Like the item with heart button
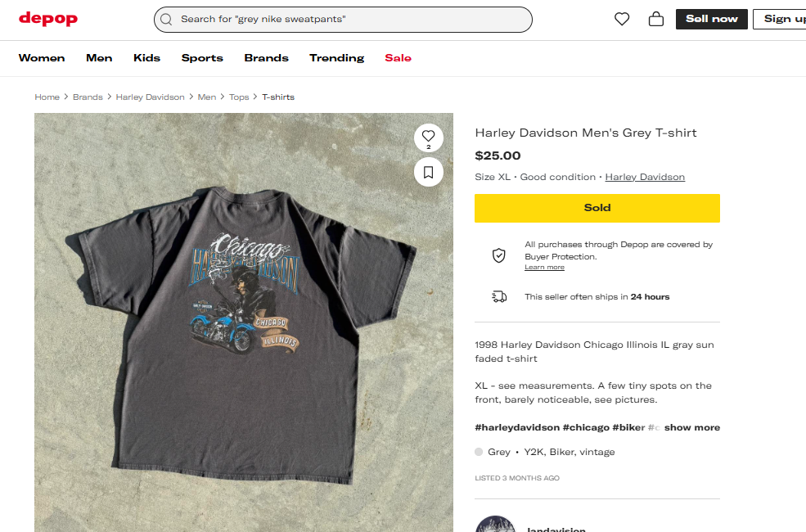This screenshot has height=532, width=806. 428,137
